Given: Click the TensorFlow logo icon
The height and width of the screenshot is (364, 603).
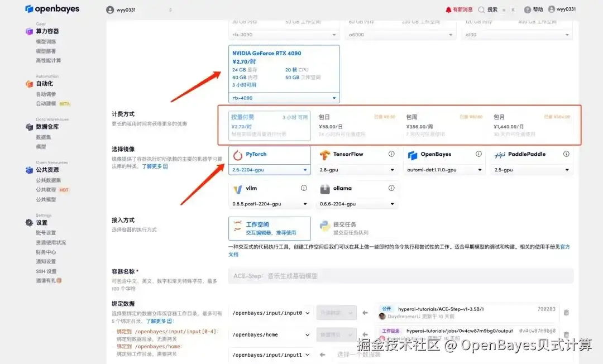Looking at the screenshot, I should tap(325, 155).
